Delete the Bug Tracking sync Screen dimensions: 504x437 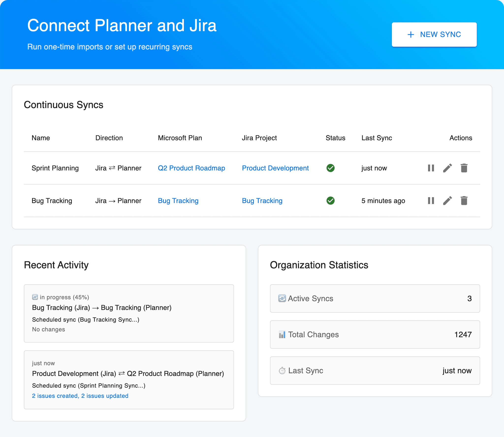464,201
